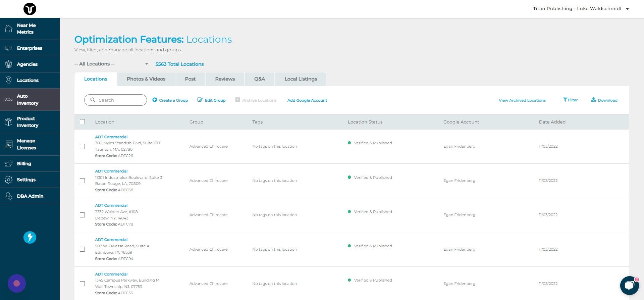Click View Archived Locations link
644x300 pixels.
(522, 100)
